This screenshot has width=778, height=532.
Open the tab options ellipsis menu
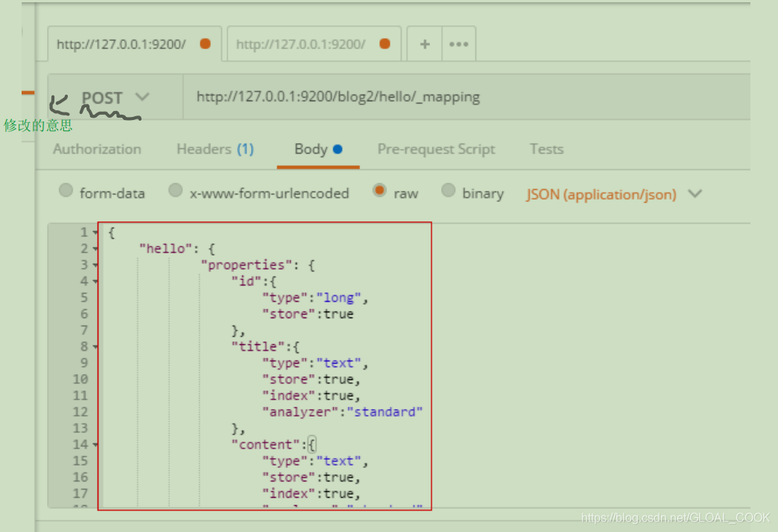[458, 44]
